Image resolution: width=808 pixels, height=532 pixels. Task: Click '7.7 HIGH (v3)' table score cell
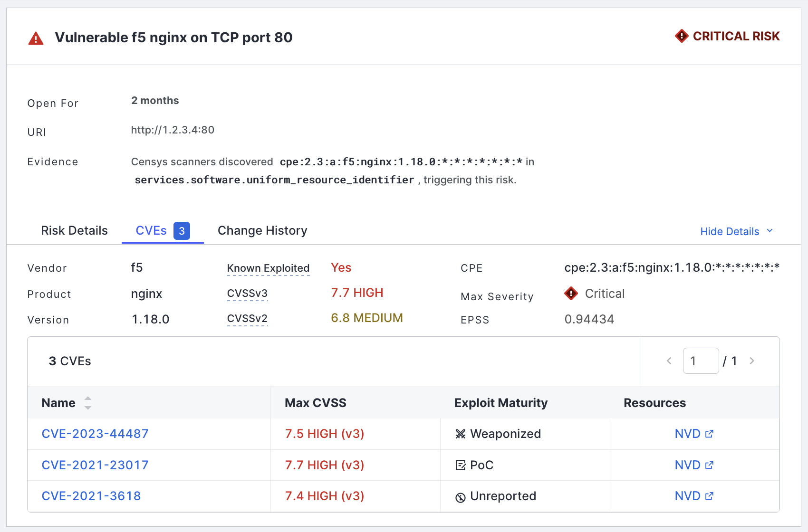[x=325, y=465]
